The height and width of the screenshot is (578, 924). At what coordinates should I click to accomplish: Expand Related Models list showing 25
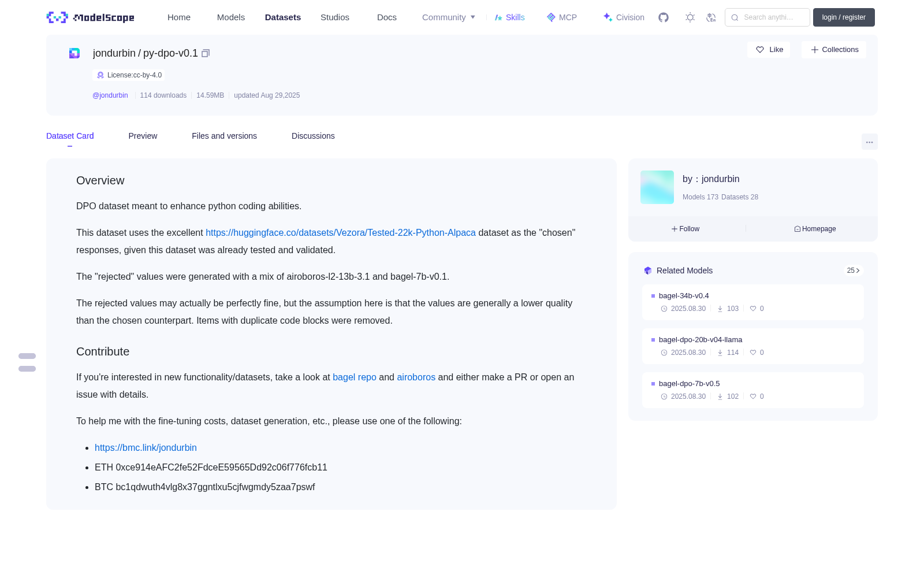(854, 271)
